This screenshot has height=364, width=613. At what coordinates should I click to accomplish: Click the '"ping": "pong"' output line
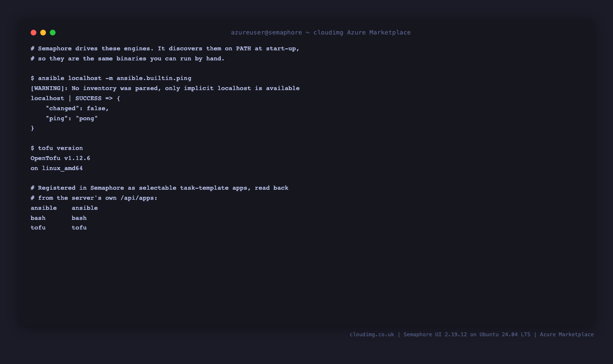72,118
